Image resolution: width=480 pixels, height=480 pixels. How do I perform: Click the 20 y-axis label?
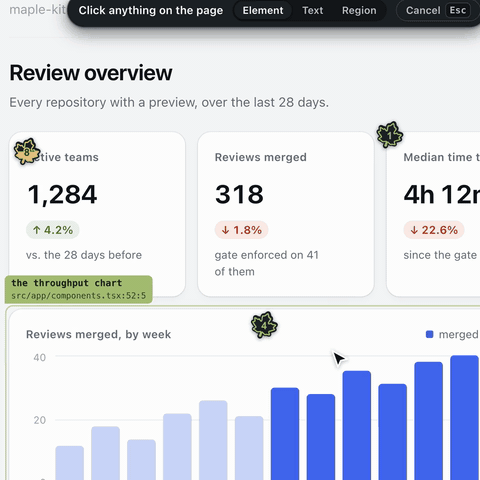40,420
